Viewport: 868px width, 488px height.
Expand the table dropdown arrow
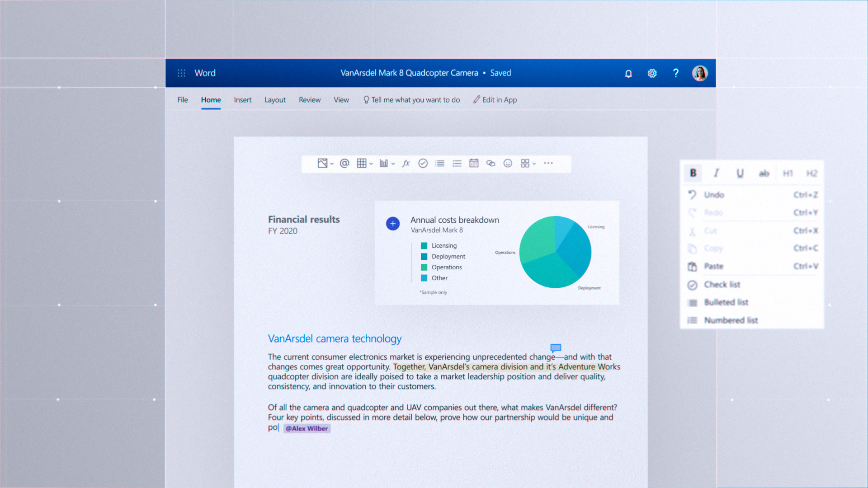tap(371, 164)
